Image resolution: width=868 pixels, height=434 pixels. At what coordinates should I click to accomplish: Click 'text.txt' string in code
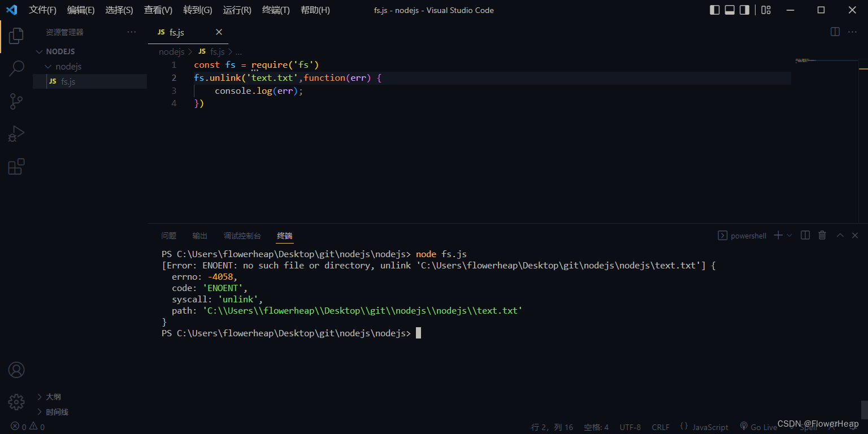pos(272,78)
